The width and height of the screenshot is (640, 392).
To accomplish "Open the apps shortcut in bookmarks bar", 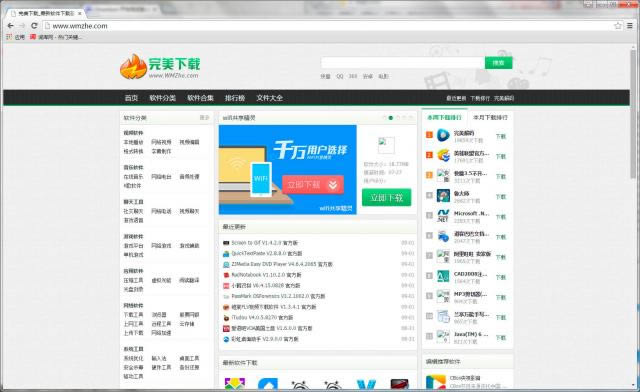I will (15, 37).
